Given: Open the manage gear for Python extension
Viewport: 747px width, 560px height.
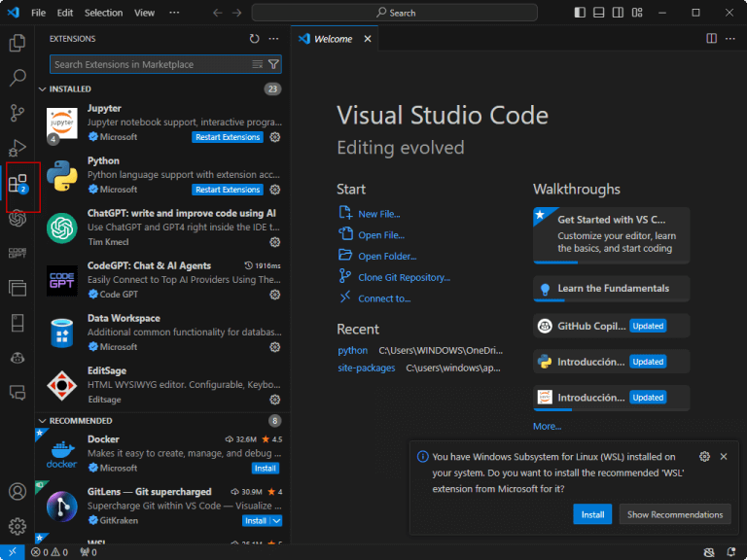Looking at the screenshot, I should click(x=275, y=190).
